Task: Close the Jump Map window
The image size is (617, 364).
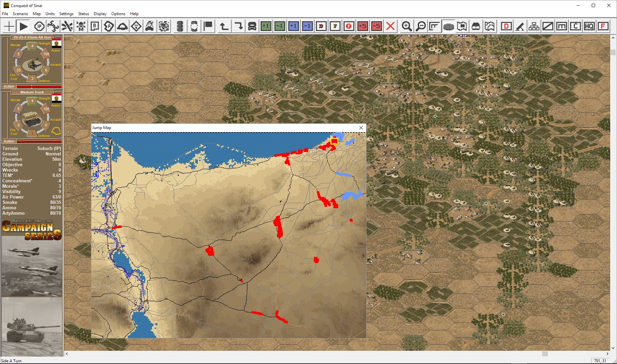Action: point(361,128)
